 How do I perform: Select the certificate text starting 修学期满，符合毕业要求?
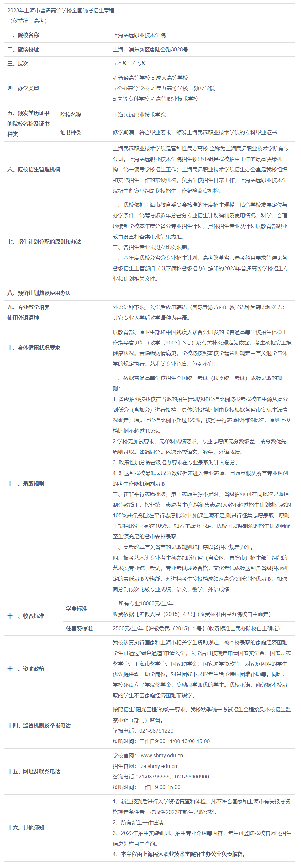click(x=195, y=132)
